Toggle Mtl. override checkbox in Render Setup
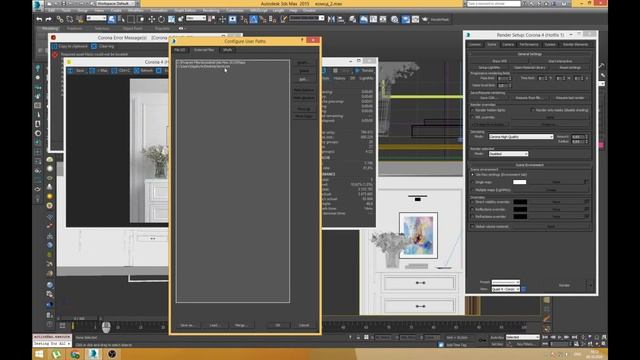The height and width of the screenshot is (360, 640). point(473,117)
